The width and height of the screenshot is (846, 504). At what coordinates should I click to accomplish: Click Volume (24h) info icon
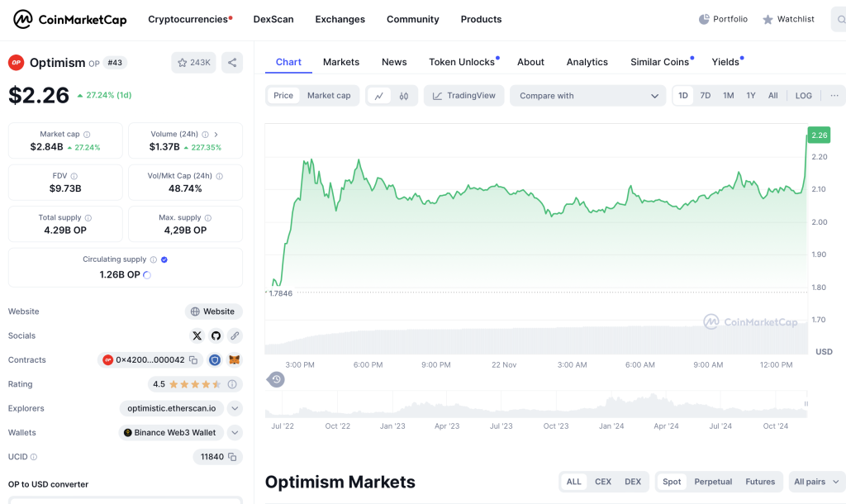click(205, 135)
